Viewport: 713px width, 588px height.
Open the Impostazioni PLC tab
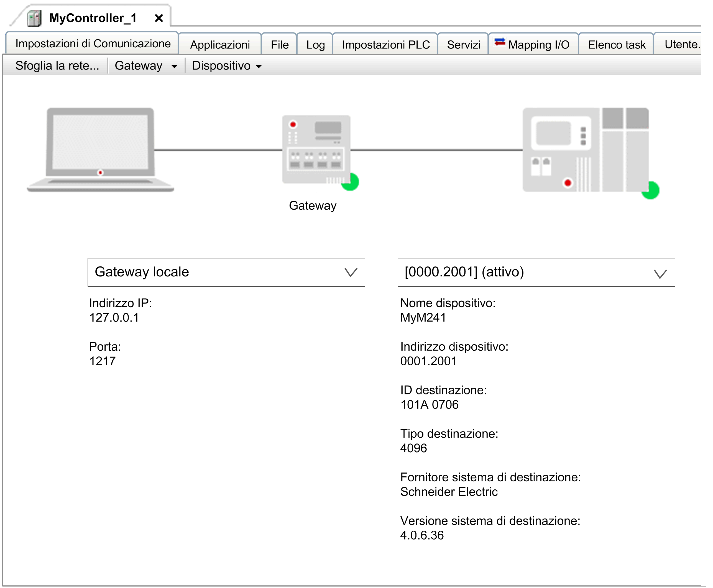pos(386,45)
